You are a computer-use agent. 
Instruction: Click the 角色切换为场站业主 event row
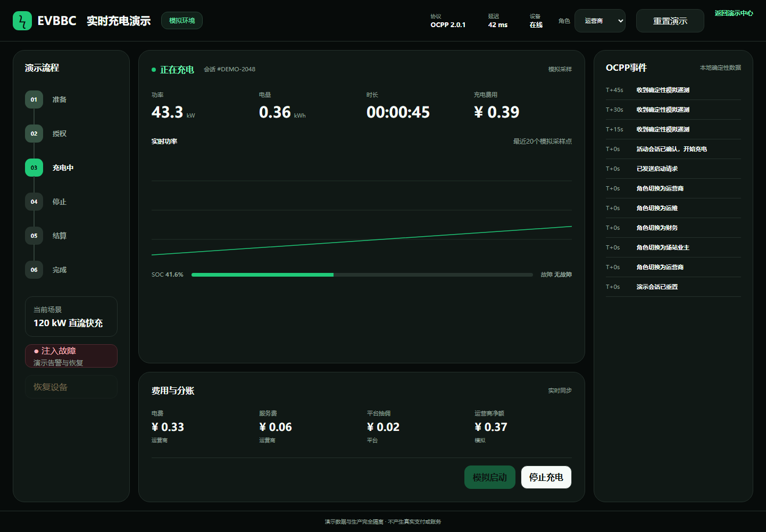673,247
